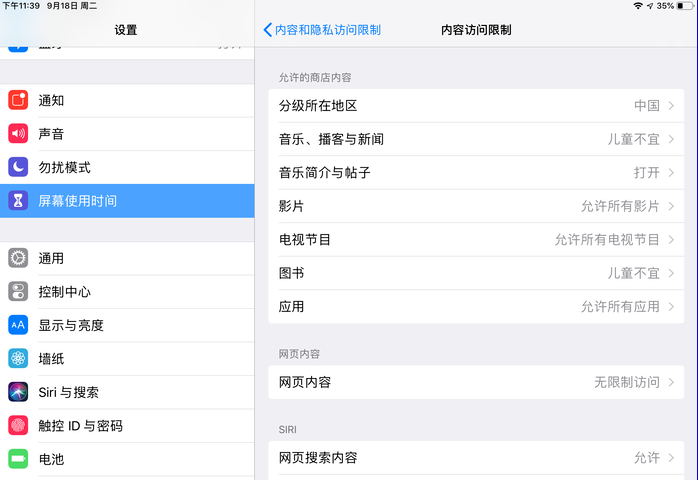The width and height of the screenshot is (698, 480).
Task: Tap 允许所有影片 value
Action: [x=620, y=206]
